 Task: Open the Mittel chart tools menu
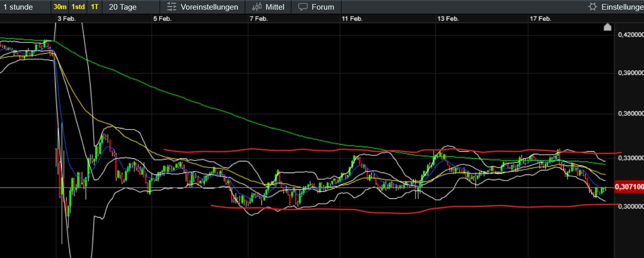[x=268, y=7]
